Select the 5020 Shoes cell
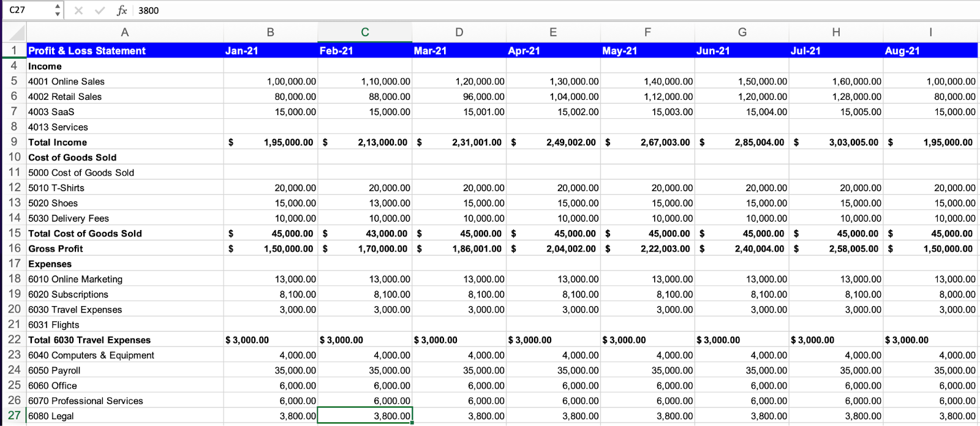Viewport: 980px width, 426px height. [125, 203]
